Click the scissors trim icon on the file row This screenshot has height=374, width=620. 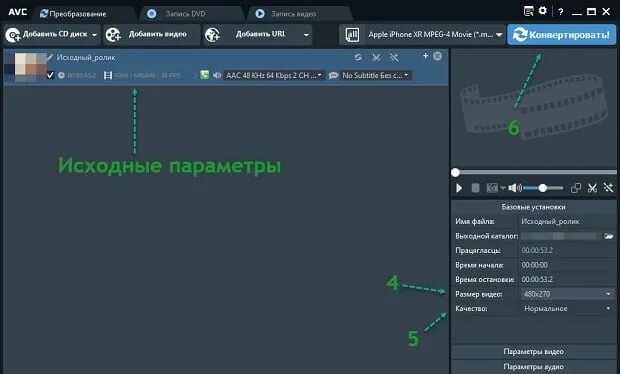coord(376,57)
